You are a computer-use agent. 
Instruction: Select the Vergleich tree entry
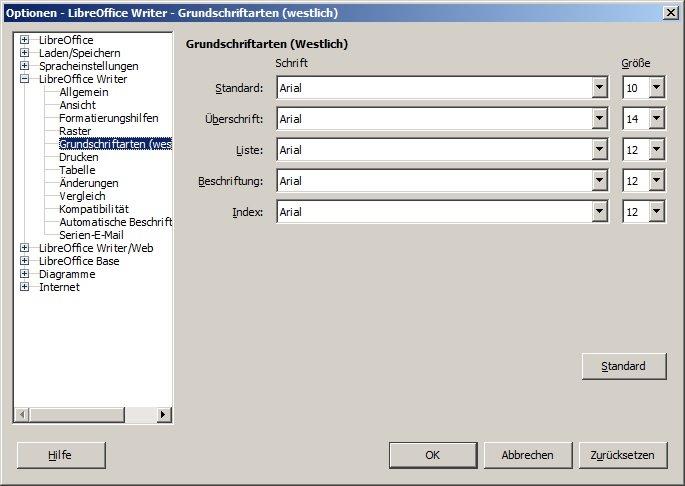point(82,196)
